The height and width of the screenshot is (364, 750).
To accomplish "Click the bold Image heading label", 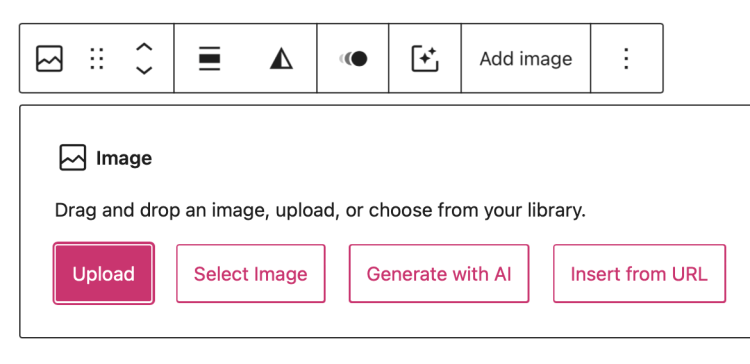I will [x=124, y=158].
